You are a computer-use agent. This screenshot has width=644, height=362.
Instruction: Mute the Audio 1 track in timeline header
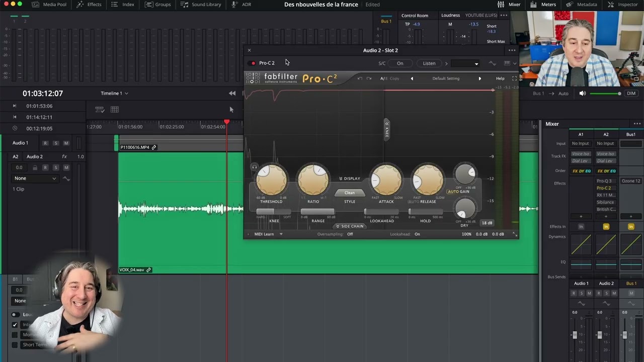[x=66, y=143]
